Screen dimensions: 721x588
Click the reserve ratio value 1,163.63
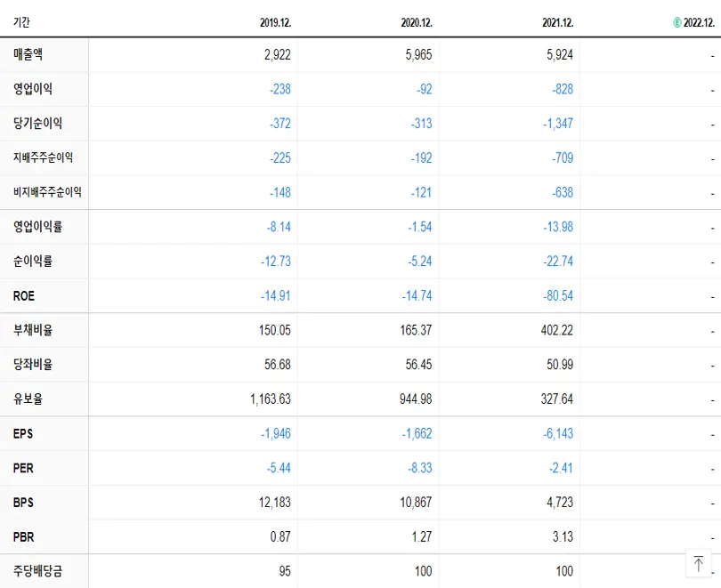coord(271,399)
